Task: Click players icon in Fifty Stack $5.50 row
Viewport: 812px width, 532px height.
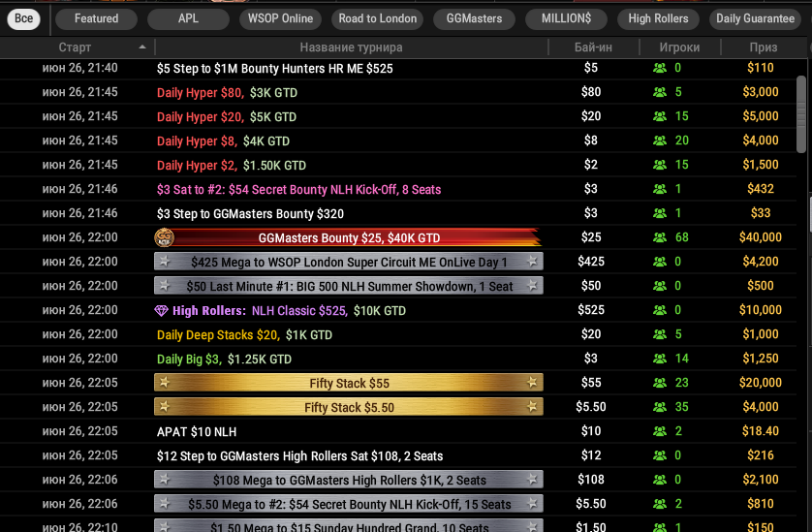Action: 659,407
